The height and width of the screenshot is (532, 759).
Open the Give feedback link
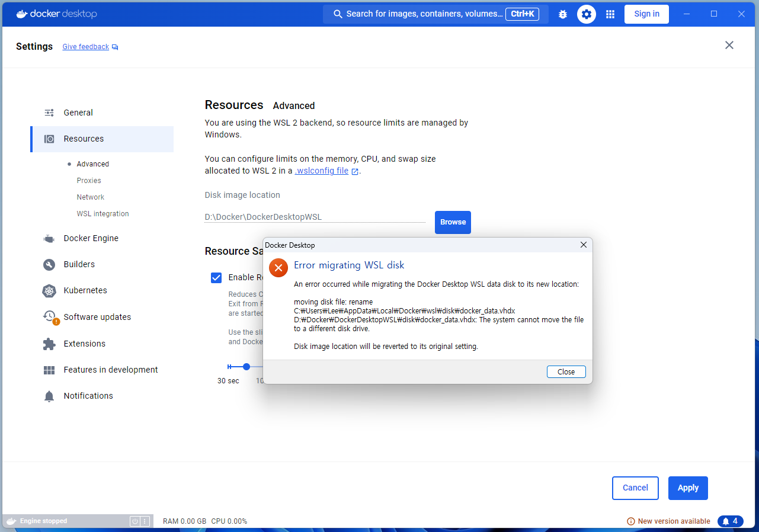(86, 47)
